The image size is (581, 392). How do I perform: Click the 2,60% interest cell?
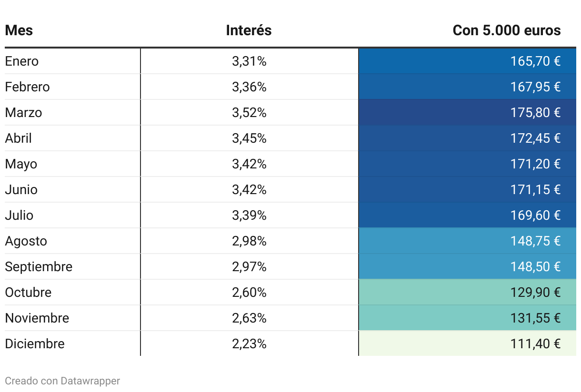[249, 293]
